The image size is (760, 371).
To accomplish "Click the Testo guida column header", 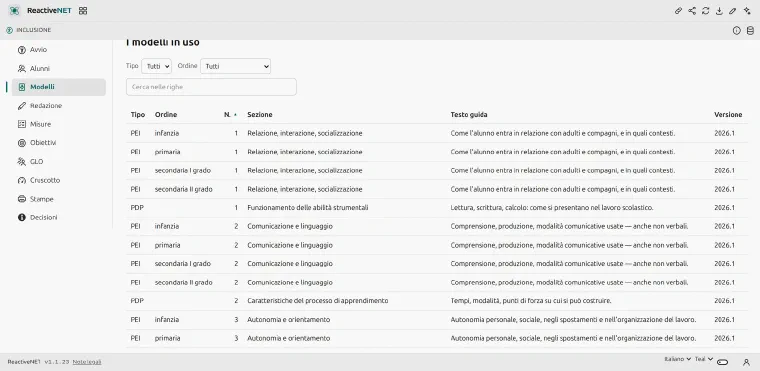I will click(469, 115).
